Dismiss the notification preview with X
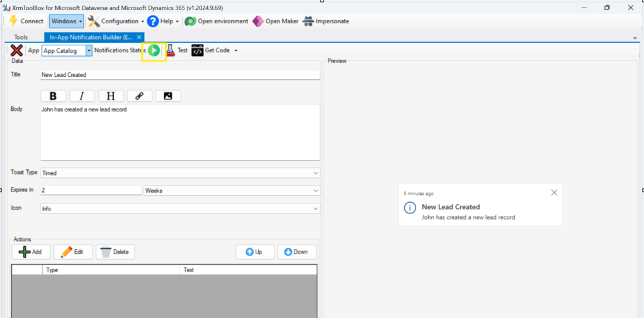 (x=554, y=193)
